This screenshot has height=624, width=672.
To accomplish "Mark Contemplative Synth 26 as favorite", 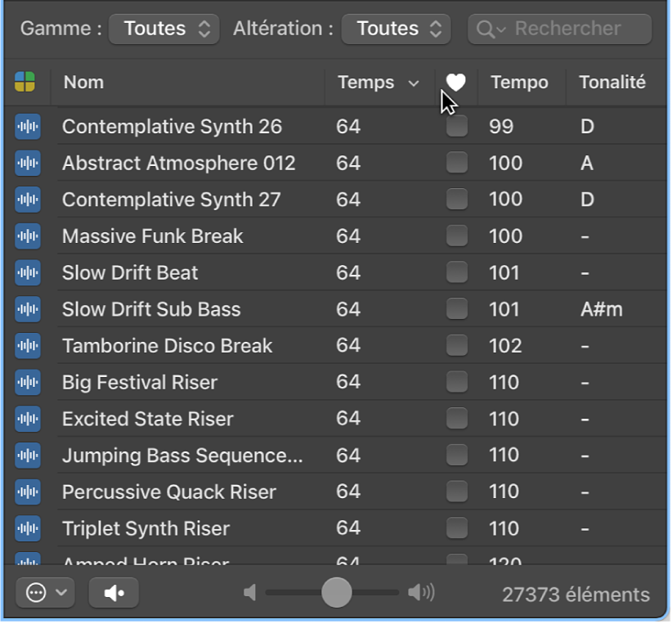I will (457, 126).
